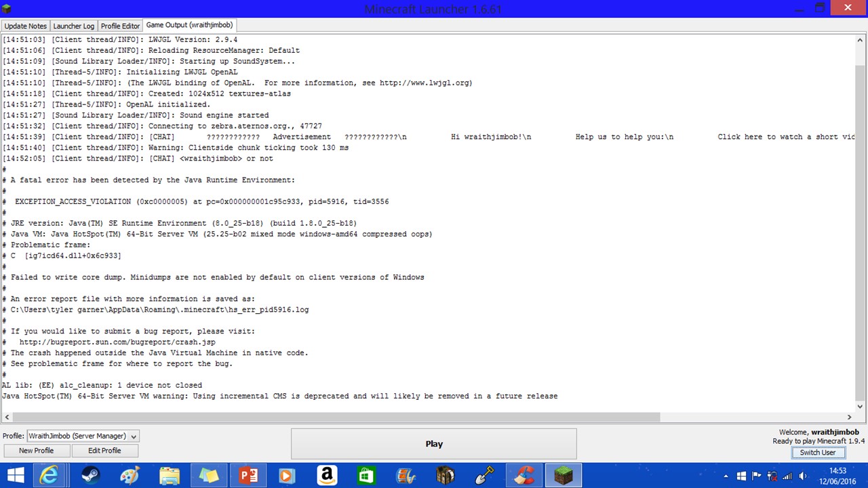
Task: Click the shovel taskbar icon
Action: pyautogui.click(x=484, y=475)
